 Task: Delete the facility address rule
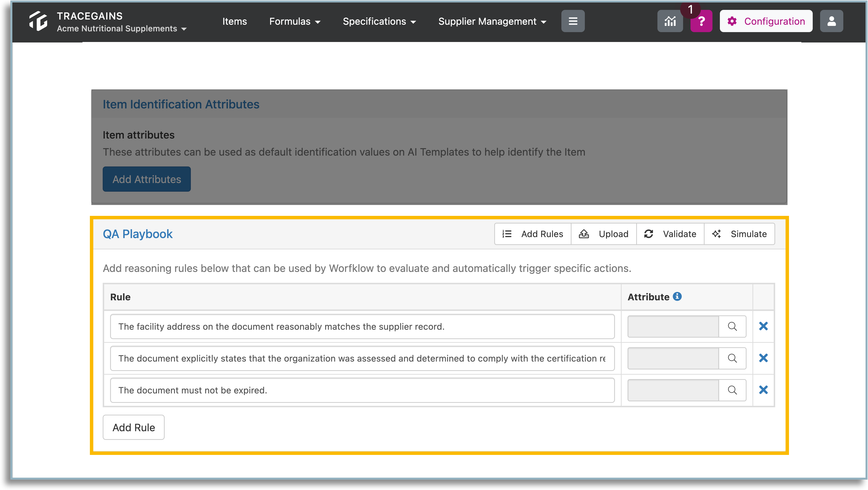tap(763, 326)
